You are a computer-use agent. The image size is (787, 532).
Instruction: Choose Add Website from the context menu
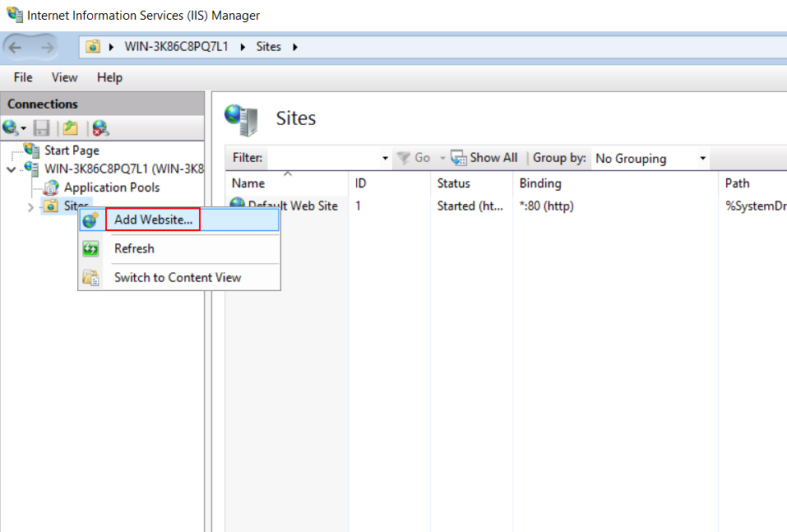151,220
